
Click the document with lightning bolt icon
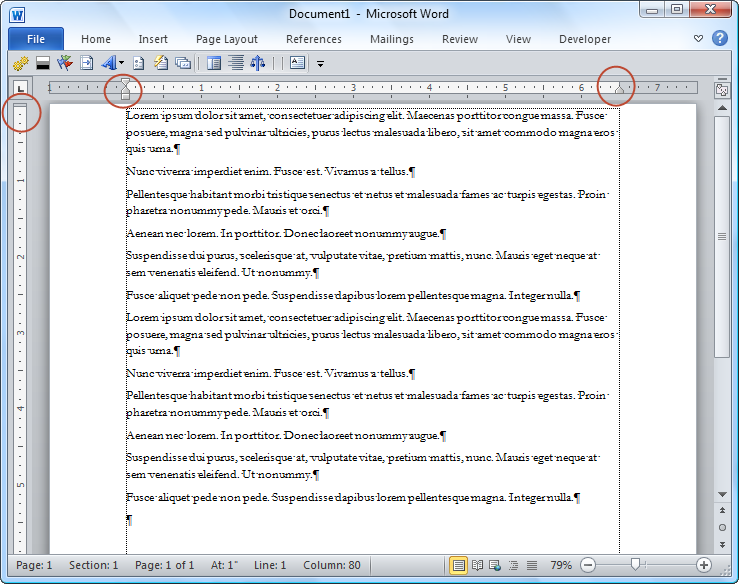[x=161, y=63]
